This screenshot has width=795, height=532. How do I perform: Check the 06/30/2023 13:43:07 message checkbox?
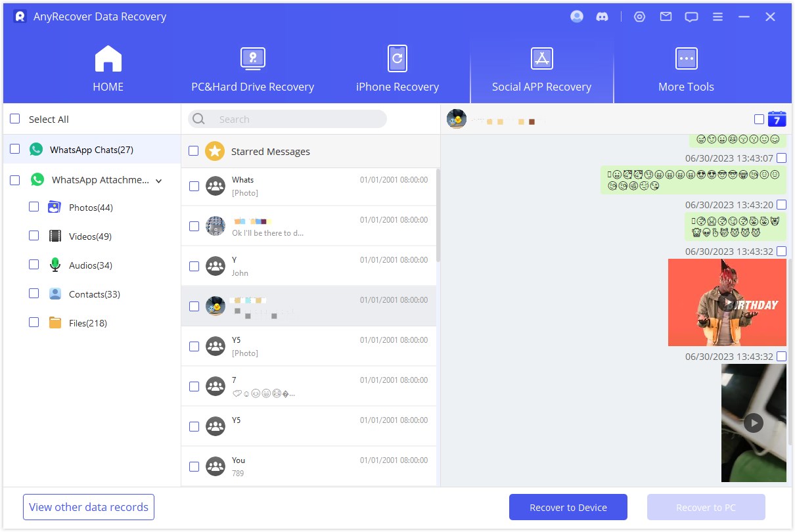pos(781,158)
